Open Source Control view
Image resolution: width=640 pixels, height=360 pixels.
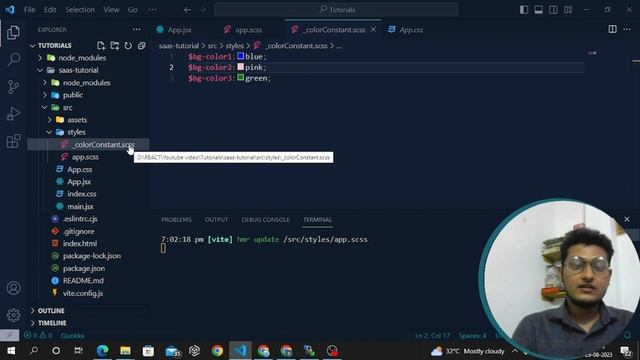[x=13, y=87]
